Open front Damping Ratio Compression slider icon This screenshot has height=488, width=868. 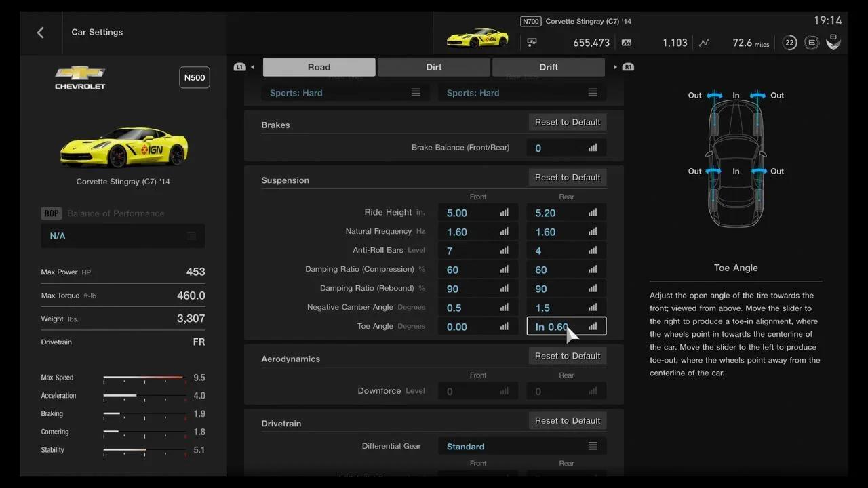[x=505, y=270]
